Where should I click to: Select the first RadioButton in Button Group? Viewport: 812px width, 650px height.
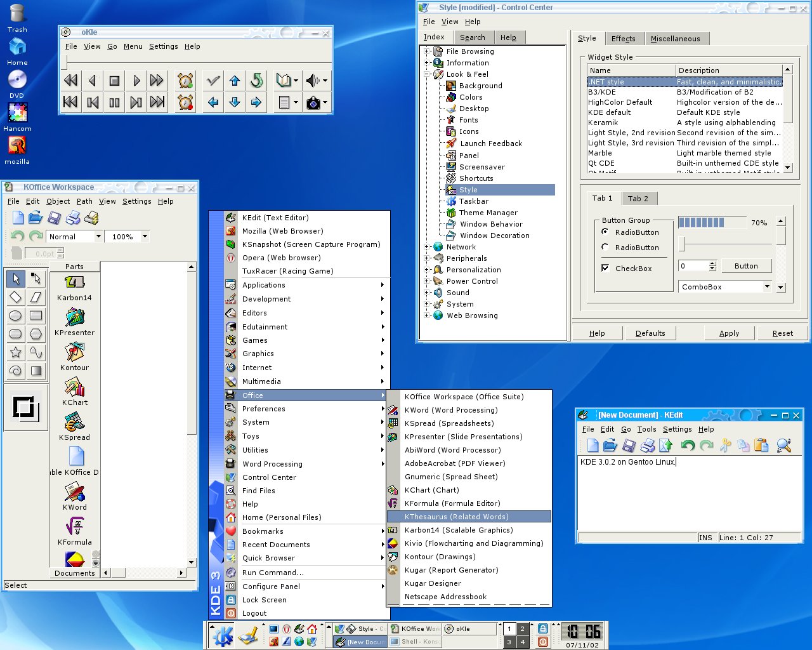click(605, 232)
